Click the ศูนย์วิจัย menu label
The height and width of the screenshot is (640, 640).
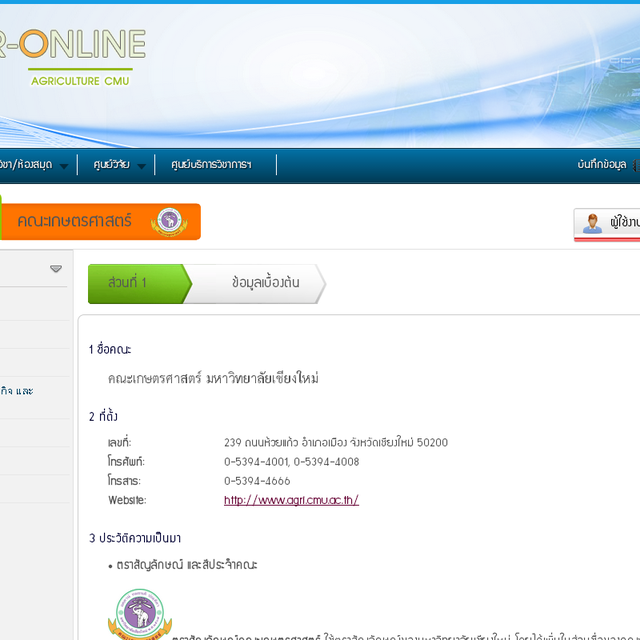pos(111,164)
